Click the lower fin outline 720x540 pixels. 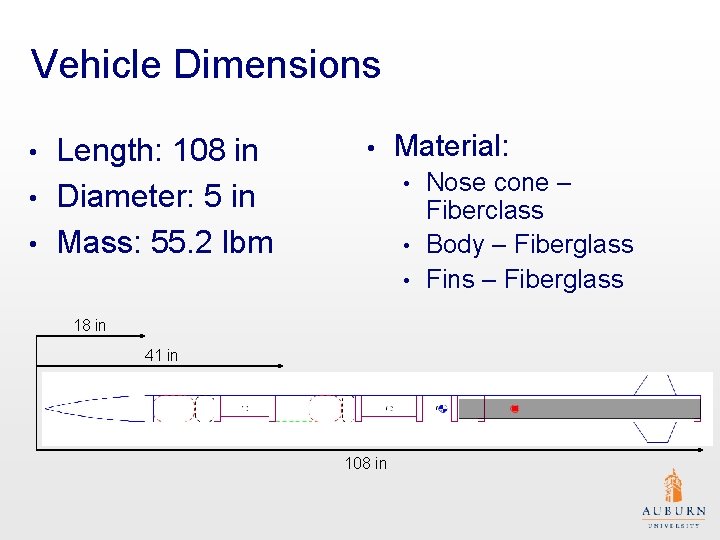coord(655,432)
